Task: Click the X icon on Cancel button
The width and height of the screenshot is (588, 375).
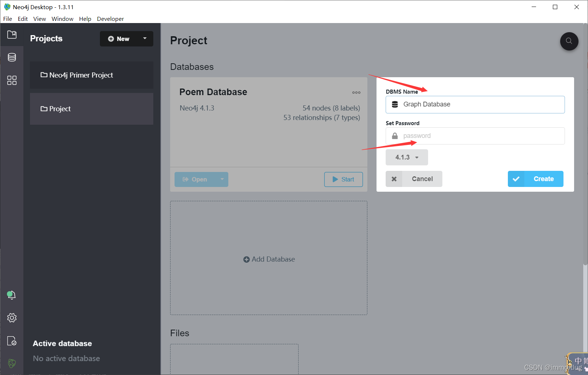Action: [394, 179]
